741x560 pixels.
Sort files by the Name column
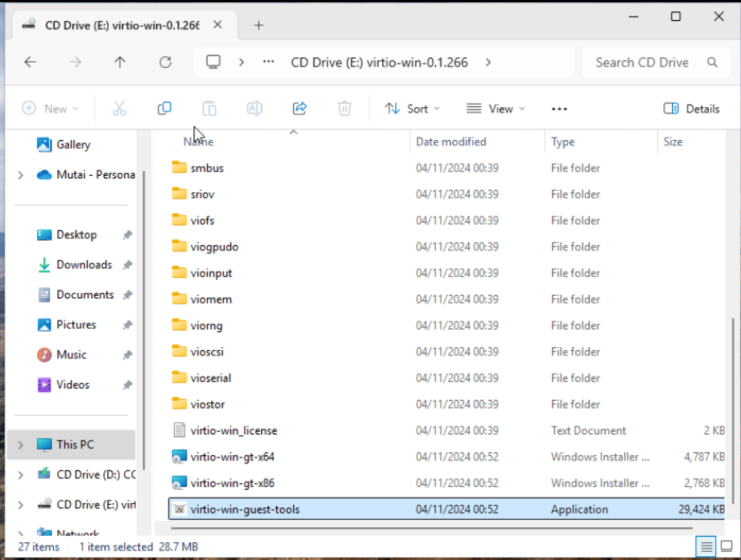tap(198, 142)
